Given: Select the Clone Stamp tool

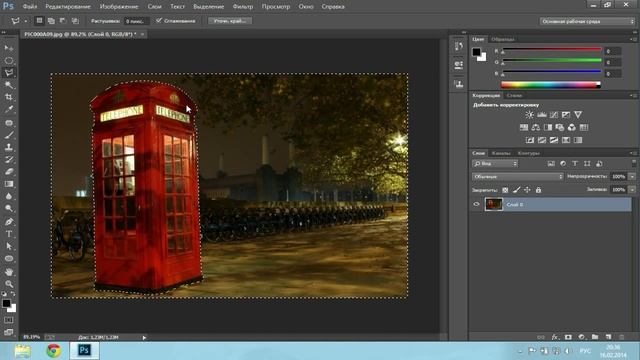Looking at the screenshot, I should (9, 147).
